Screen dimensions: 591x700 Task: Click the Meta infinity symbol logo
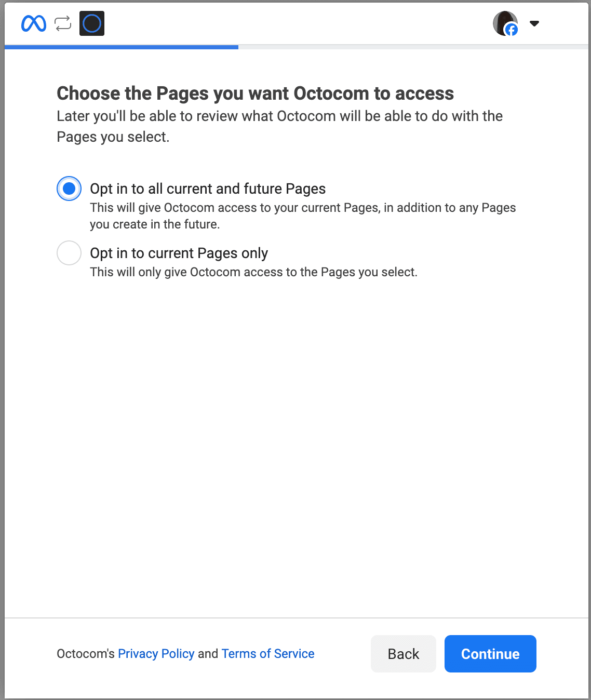tap(33, 23)
